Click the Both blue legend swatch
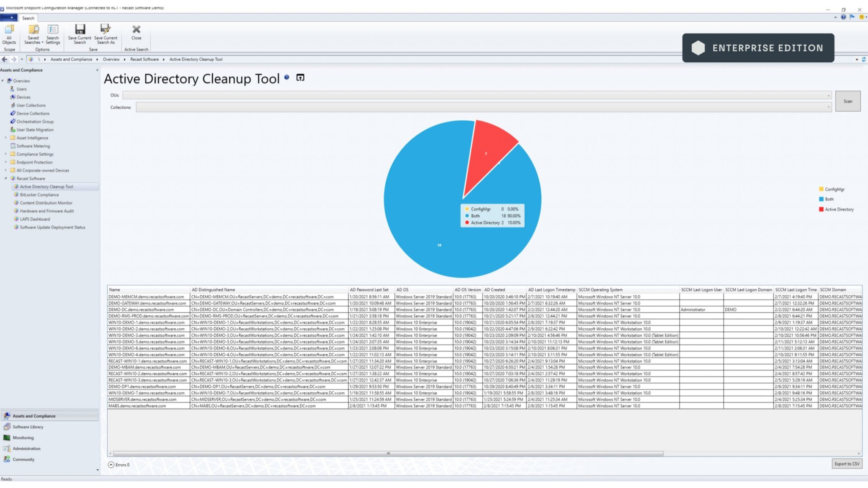The height and width of the screenshot is (488, 868). [x=821, y=199]
